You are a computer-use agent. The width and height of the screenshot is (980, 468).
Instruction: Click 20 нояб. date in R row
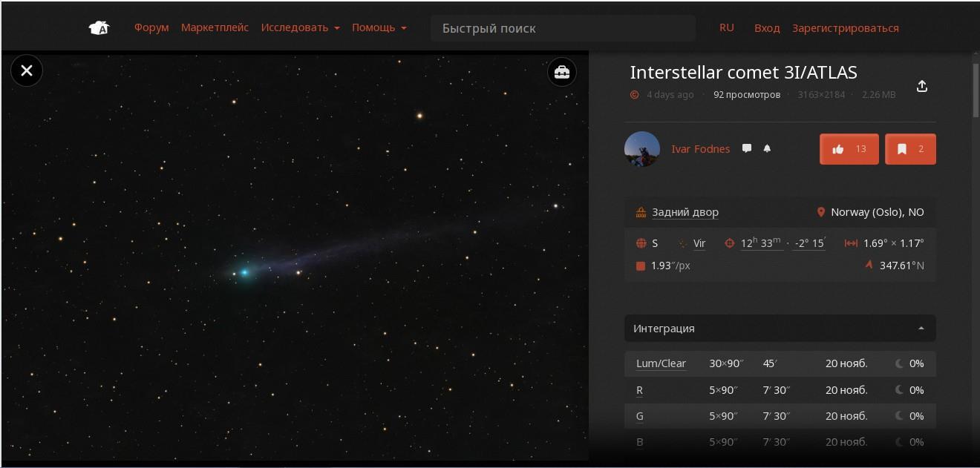pyautogui.click(x=846, y=390)
